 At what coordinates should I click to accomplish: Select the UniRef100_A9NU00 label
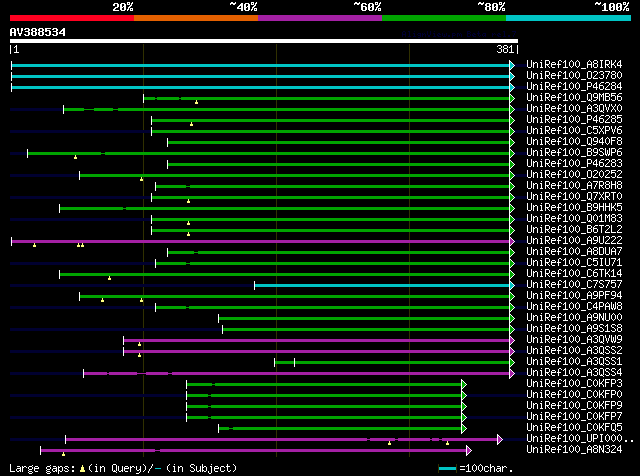pyautogui.click(x=574, y=318)
